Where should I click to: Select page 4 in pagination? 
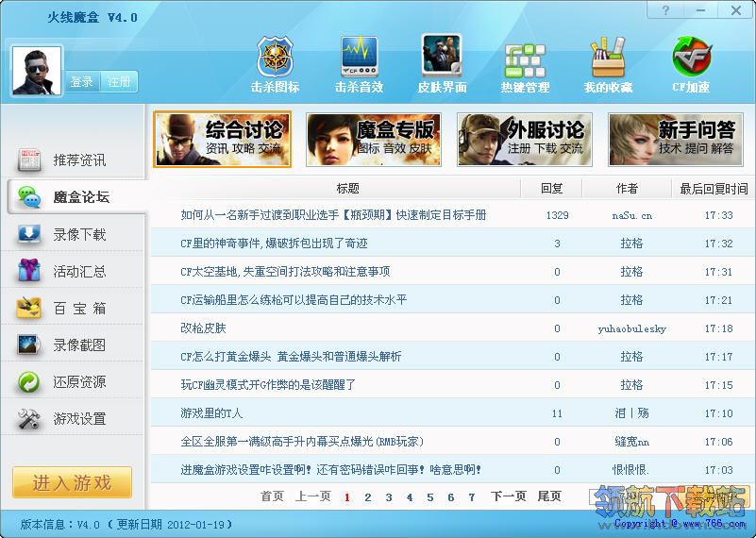pyautogui.click(x=410, y=497)
